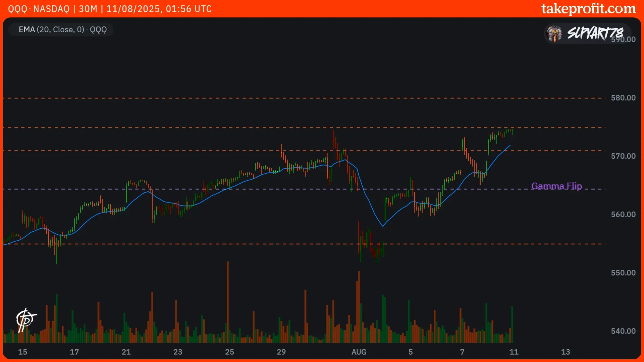Click the SLPYART78 author avatar

(x=554, y=34)
